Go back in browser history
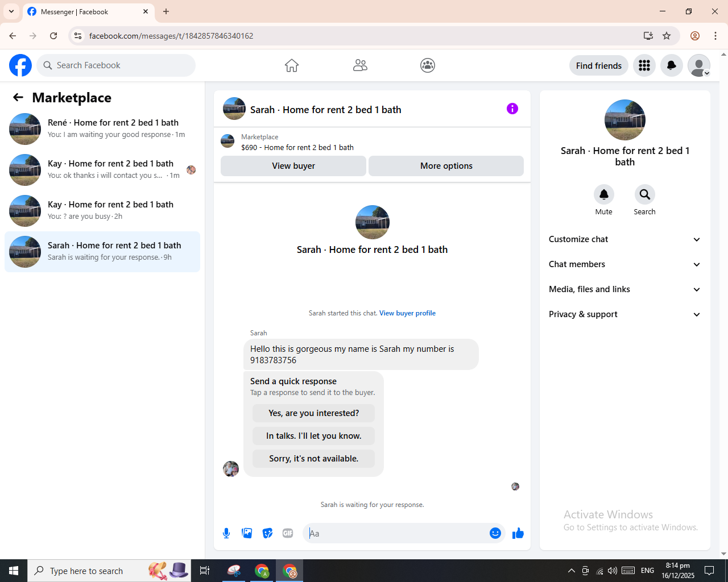This screenshot has width=728, height=582. [13, 36]
